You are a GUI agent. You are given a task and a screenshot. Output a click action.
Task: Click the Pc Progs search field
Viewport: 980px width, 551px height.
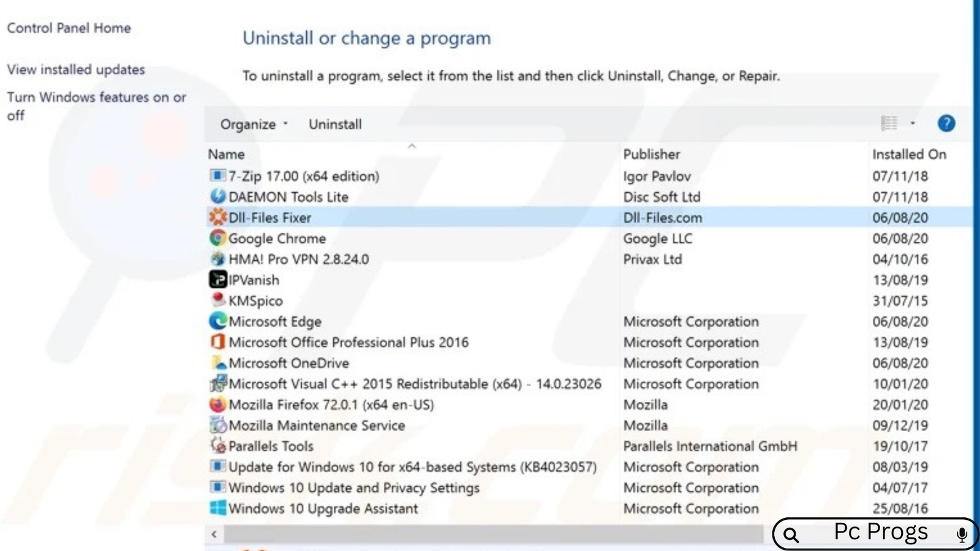click(x=876, y=534)
